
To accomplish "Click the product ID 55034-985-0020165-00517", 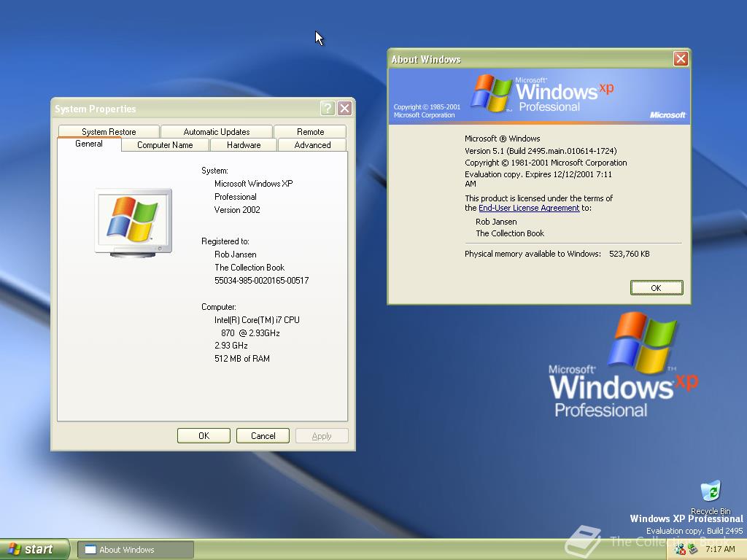I will pos(262,281).
